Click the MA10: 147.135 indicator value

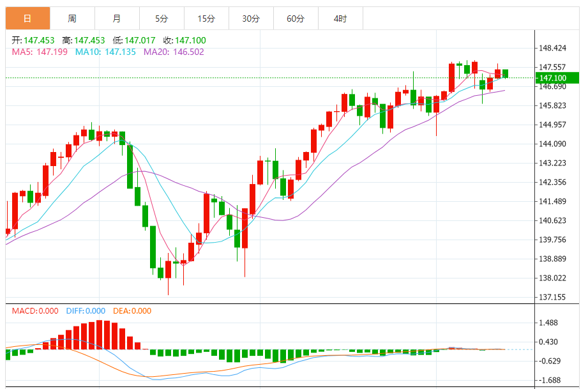[105, 52]
